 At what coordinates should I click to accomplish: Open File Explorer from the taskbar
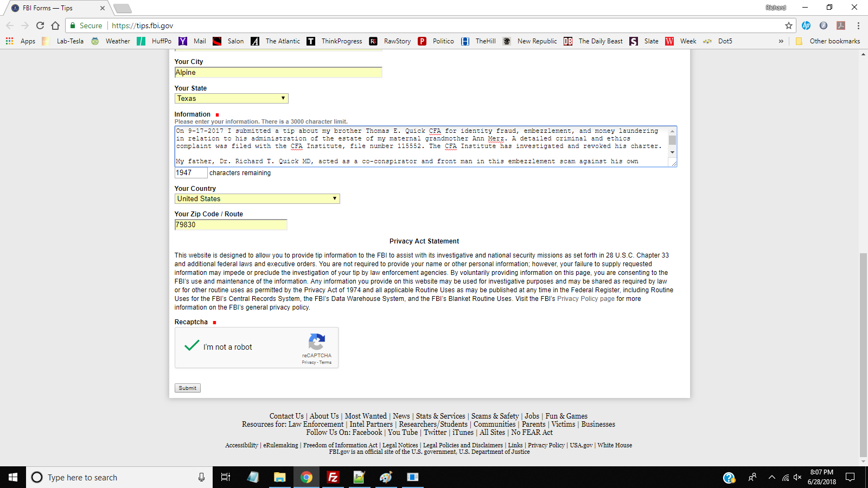(x=280, y=477)
